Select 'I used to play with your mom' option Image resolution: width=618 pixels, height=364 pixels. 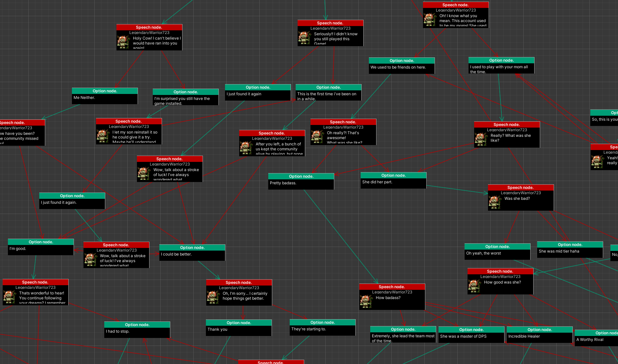point(502,65)
